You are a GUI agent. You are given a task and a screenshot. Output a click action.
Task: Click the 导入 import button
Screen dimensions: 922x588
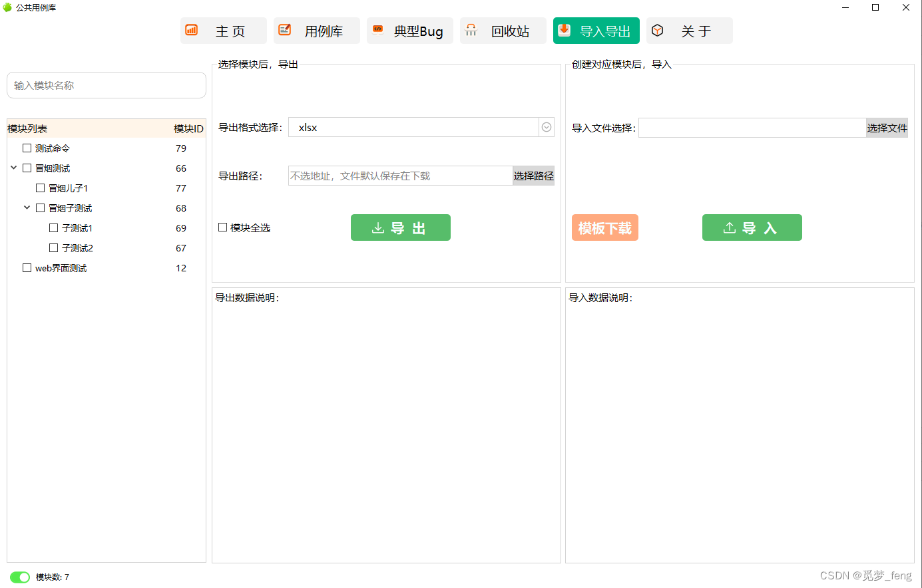pyautogui.click(x=752, y=227)
